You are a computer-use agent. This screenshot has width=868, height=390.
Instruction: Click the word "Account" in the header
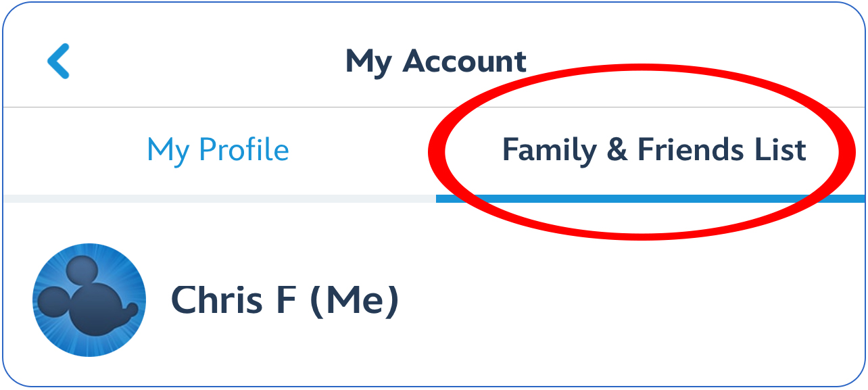coord(464,62)
